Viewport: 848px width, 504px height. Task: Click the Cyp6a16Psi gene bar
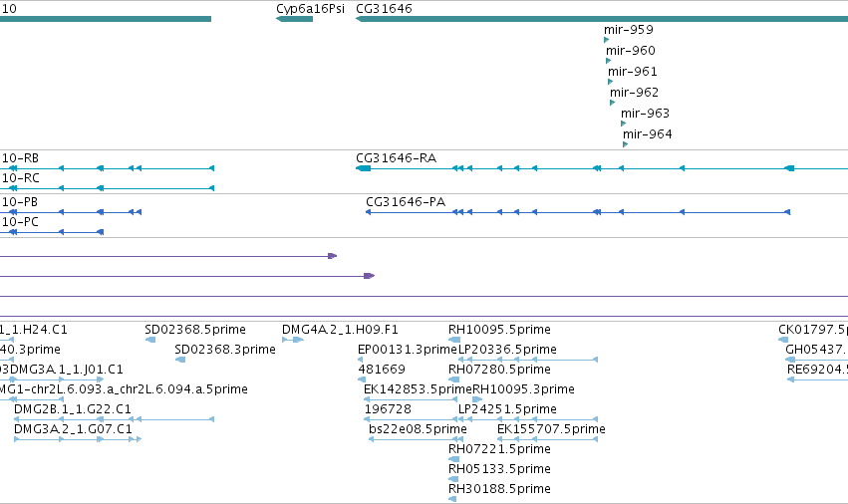294,19
